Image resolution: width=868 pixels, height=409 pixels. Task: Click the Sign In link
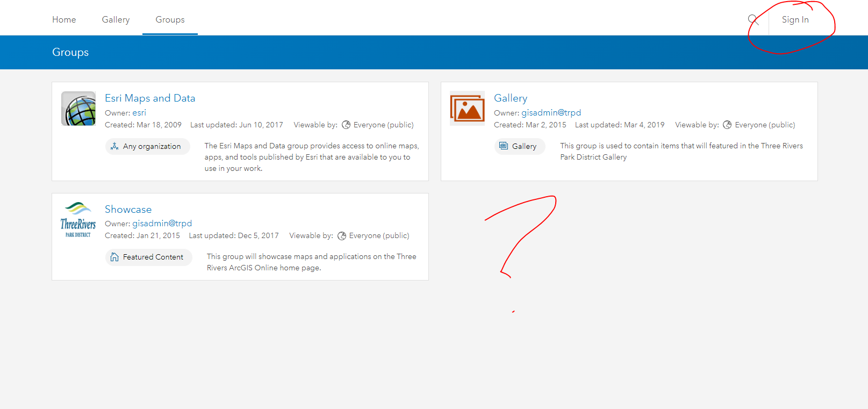pyautogui.click(x=795, y=19)
